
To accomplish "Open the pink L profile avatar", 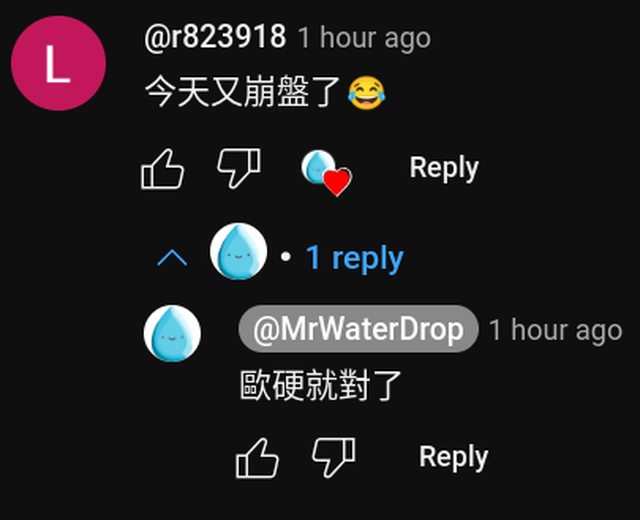I will click(58, 63).
